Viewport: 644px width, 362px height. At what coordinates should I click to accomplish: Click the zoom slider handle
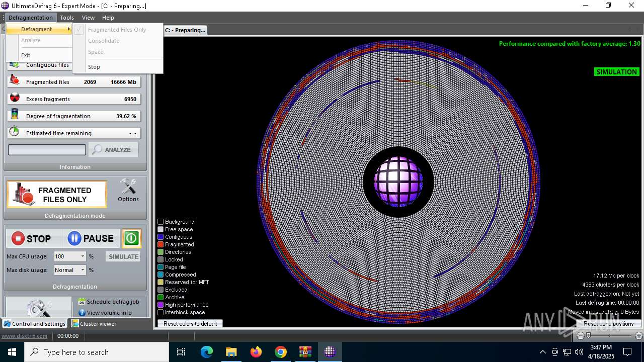[x=589, y=336]
